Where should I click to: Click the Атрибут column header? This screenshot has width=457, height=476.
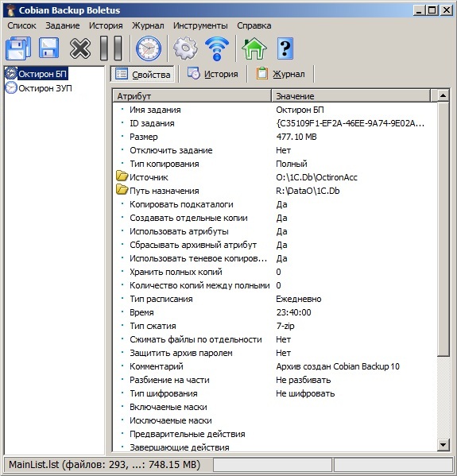pyautogui.click(x=192, y=96)
